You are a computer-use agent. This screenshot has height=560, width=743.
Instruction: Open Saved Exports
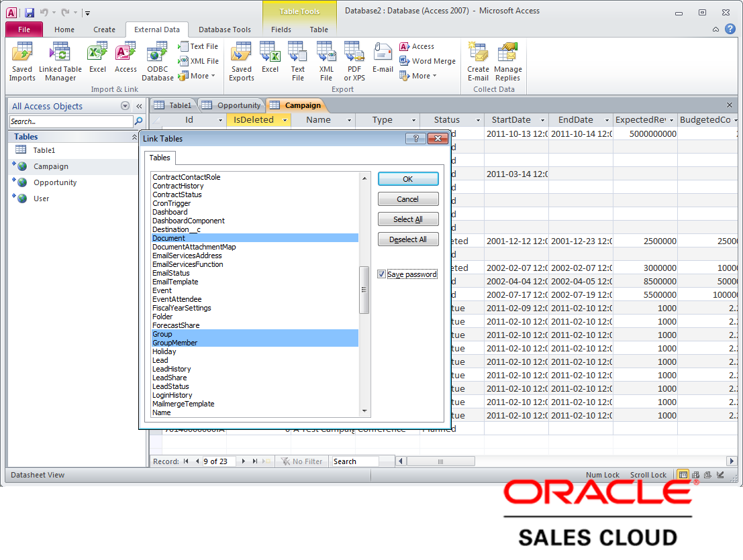pos(242,62)
